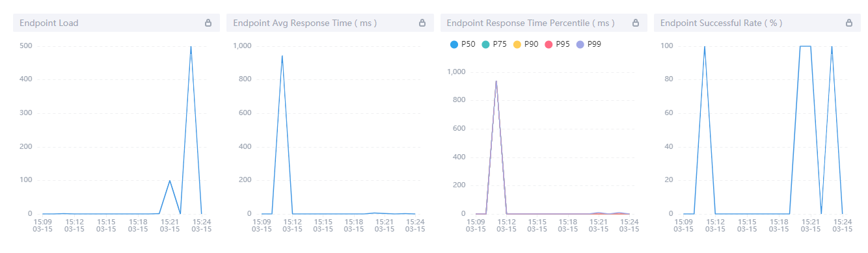Click the spike peak in Avg Response Time chart

coord(282,55)
